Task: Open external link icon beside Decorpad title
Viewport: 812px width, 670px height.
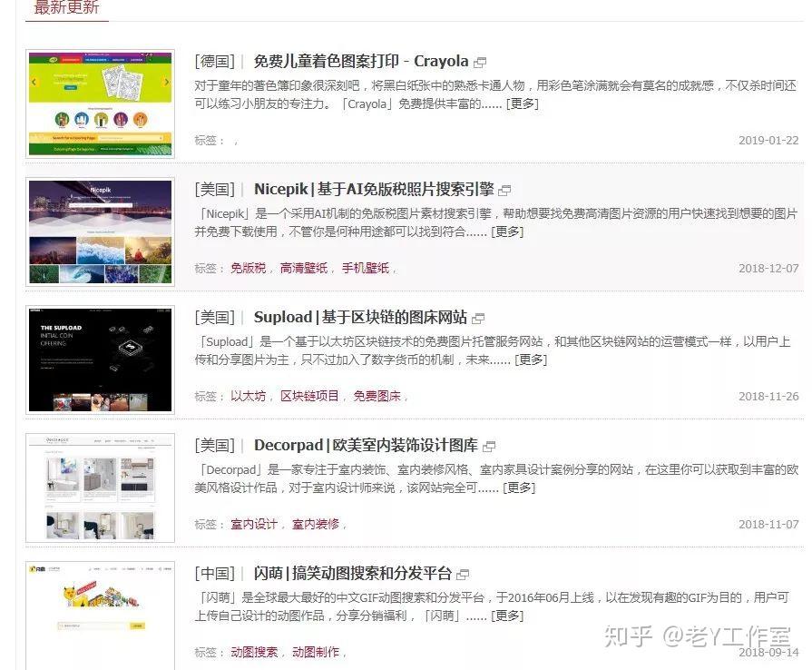Action: point(489,446)
